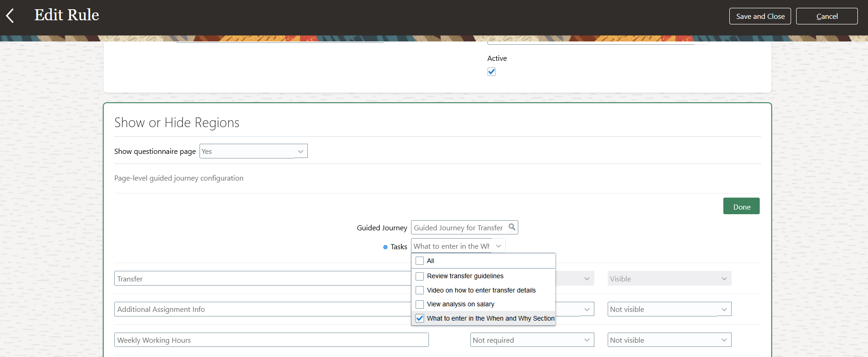Viewport: 868px width, 357px height.
Task: Click the Additional Assignment Info field
Action: click(263, 310)
